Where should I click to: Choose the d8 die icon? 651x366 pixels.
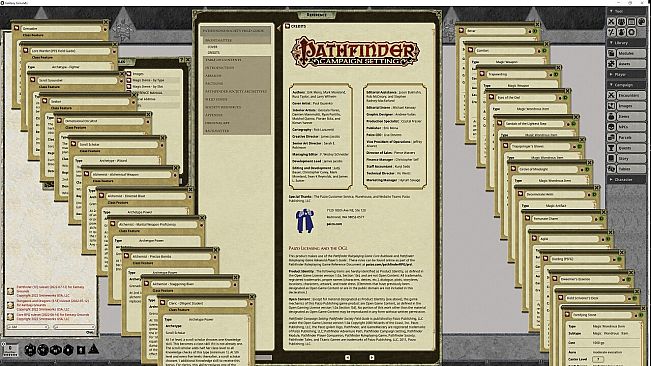(x=68, y=350)
